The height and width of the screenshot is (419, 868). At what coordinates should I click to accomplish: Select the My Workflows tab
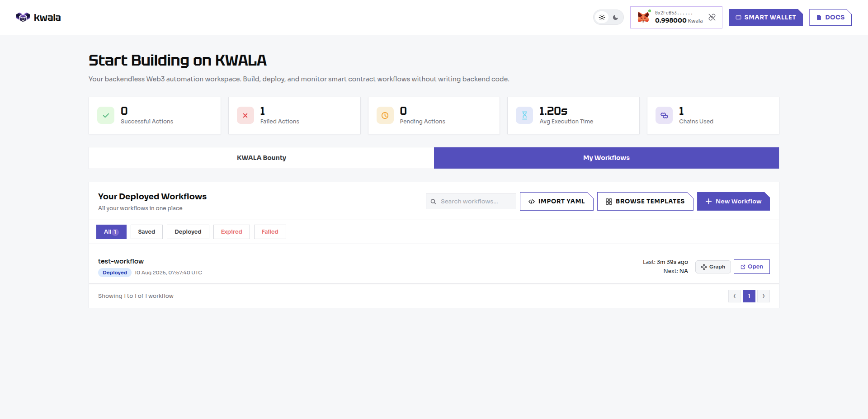[x=606, y=158]
